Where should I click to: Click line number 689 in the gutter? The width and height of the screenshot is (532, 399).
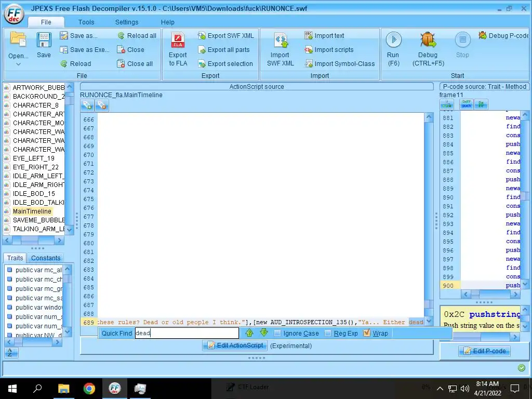coord(88,322)
